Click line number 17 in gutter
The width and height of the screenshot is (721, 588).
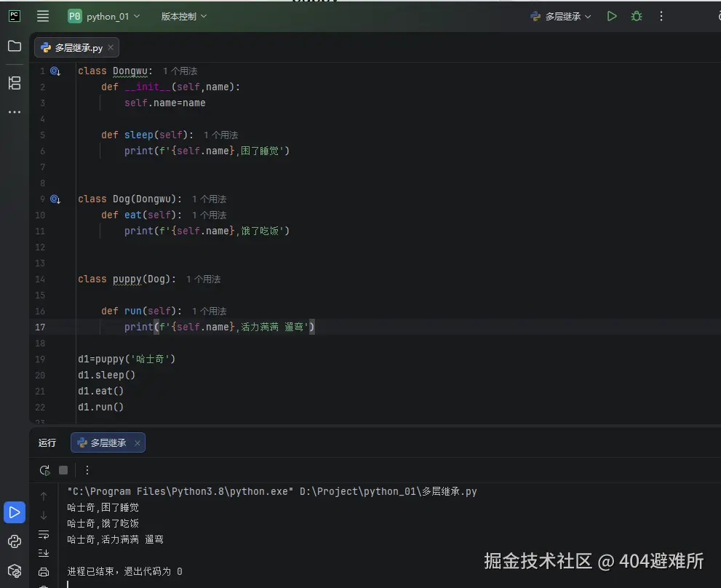pyautogui.click(x=40, y=327)
